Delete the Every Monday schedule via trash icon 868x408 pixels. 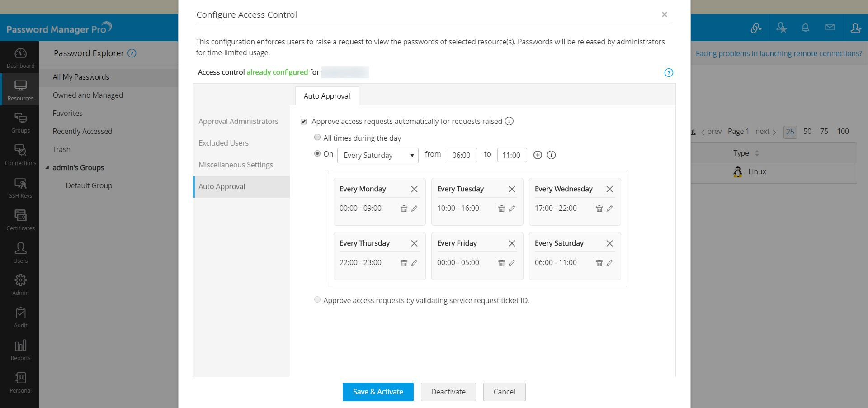(404, 209)
